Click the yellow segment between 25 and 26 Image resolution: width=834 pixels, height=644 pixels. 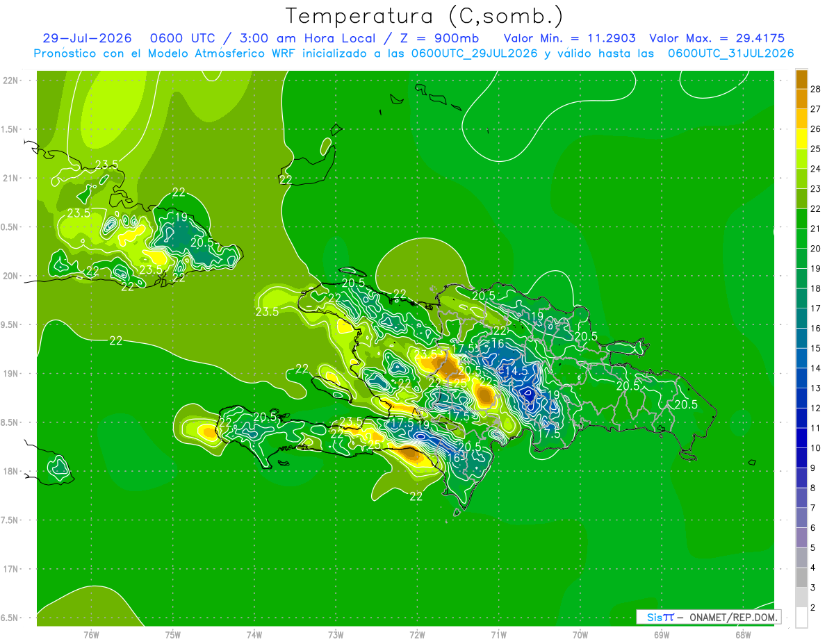(801, 139)
